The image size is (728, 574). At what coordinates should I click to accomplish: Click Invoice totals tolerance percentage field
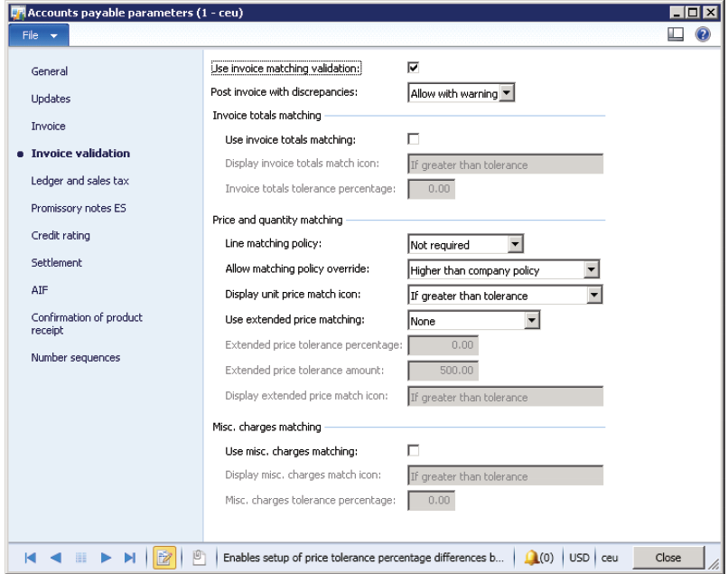432,189
